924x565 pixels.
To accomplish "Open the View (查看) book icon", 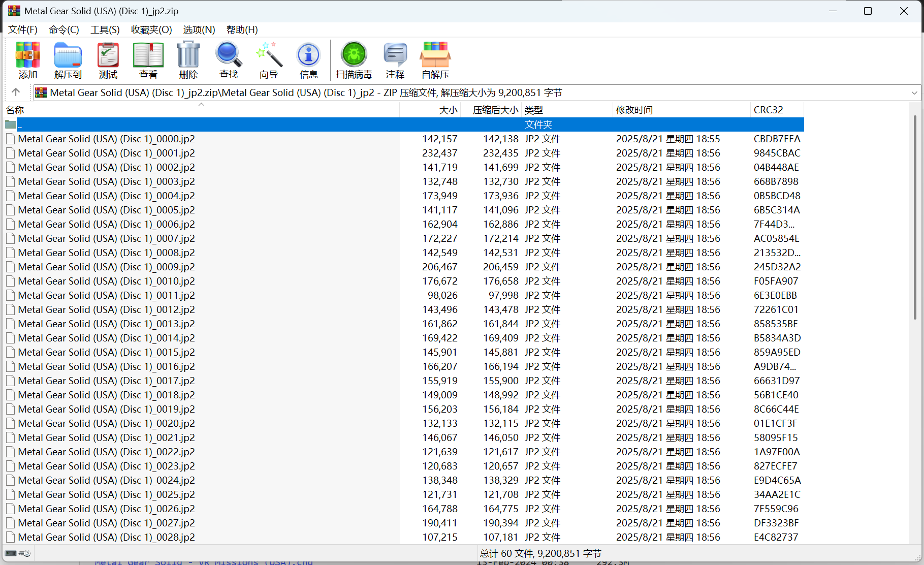I will click(x=148, y=56).
